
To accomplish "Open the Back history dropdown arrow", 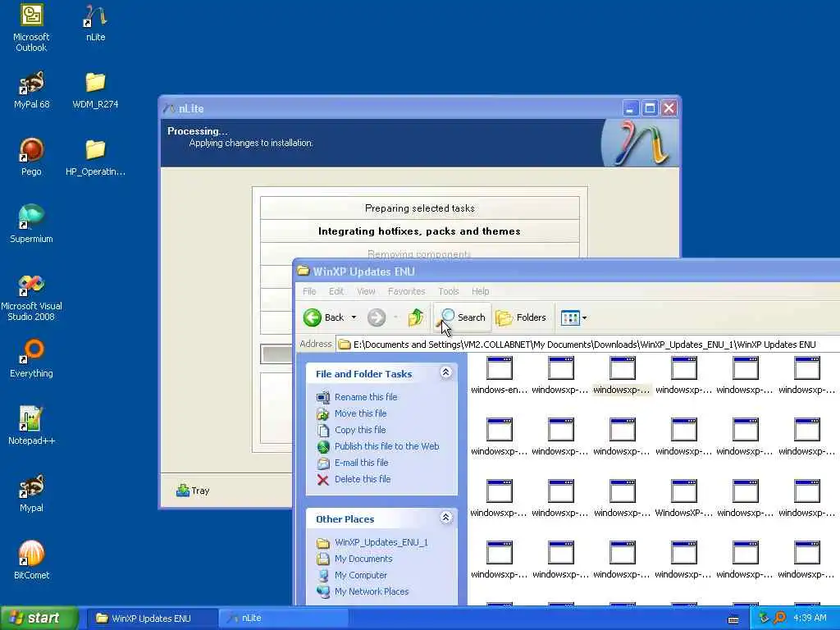I will (354, 317).
